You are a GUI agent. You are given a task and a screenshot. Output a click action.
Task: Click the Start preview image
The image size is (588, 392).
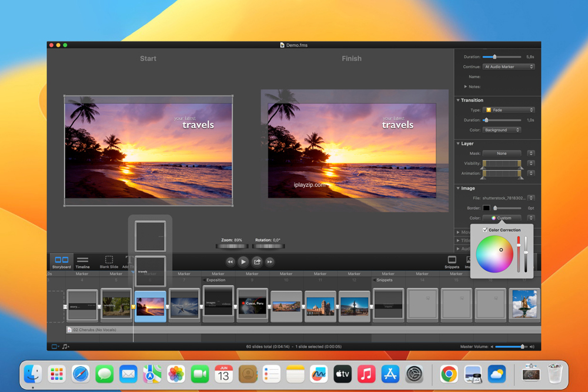[149, 151]
